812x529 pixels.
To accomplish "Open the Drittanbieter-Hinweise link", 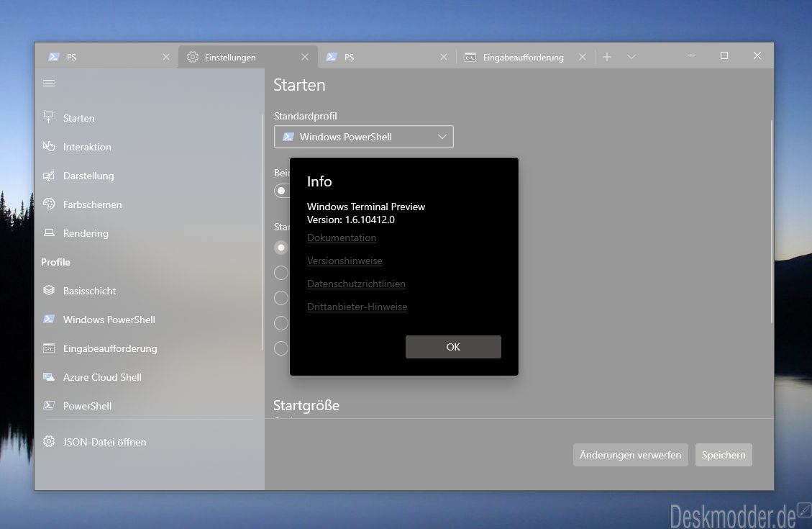I will (x=357, y=307).
